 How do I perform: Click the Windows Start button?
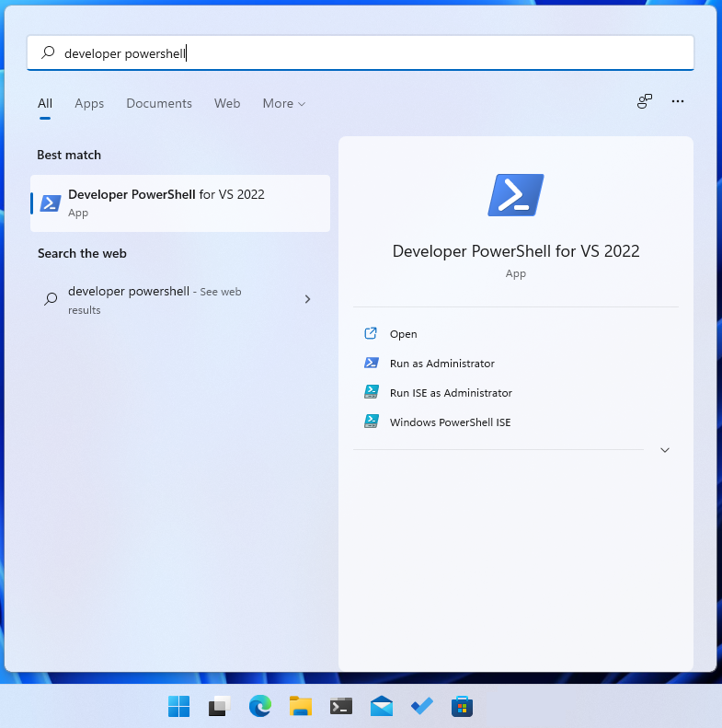178,706
